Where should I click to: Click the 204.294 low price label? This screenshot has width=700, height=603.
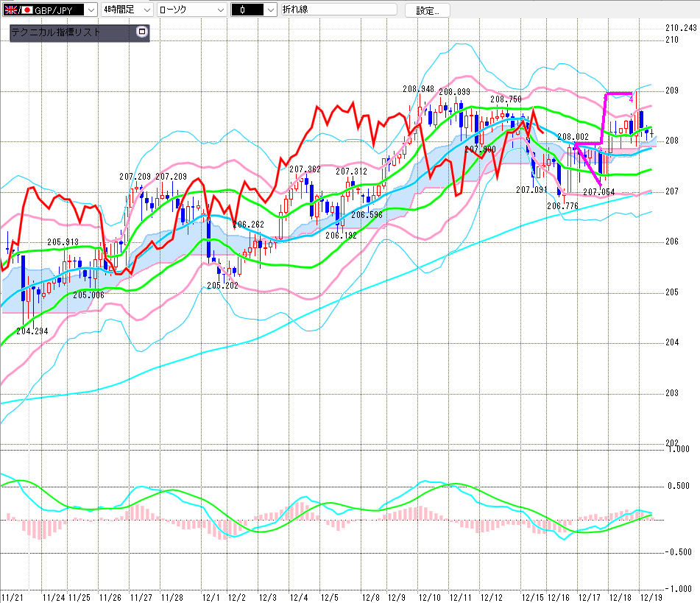(x=32, y=331)
